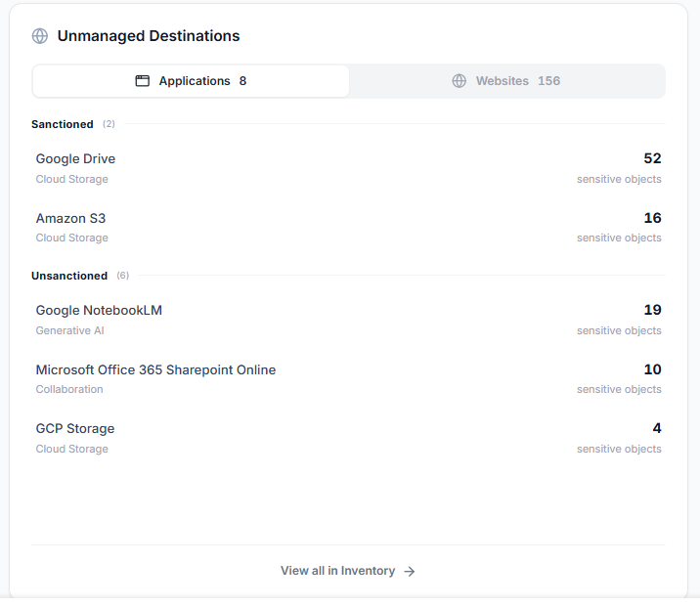Image resolution: width=700 pixels, height=606 pixels.
Task: Click the globe icon beside Unmanaged Destinations
Action: click(x=40, y=36)
